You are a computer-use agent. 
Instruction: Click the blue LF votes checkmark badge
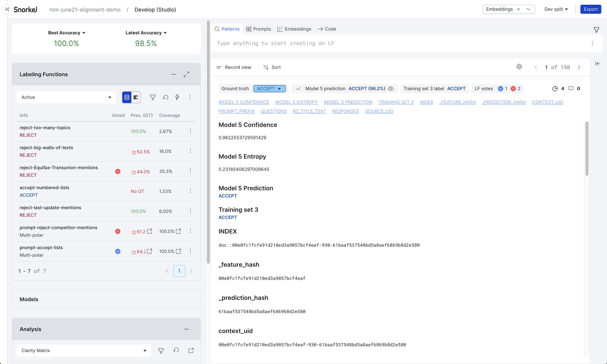coord(501,88)
